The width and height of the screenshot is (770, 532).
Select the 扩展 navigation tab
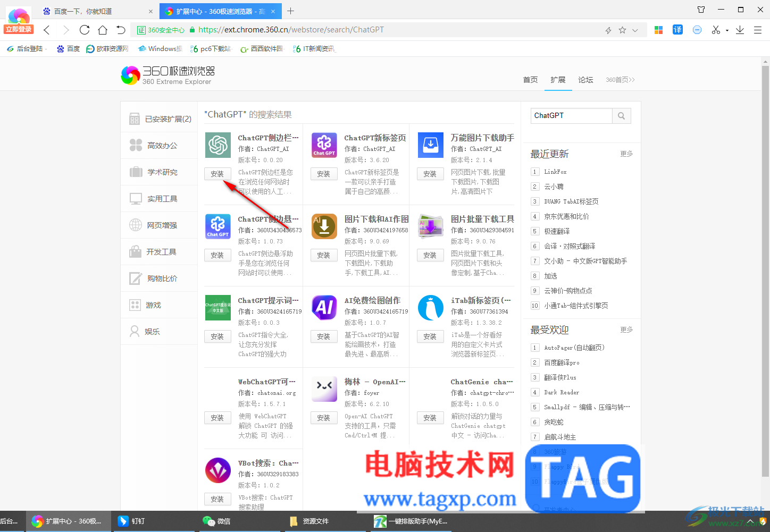pos(558,80)
